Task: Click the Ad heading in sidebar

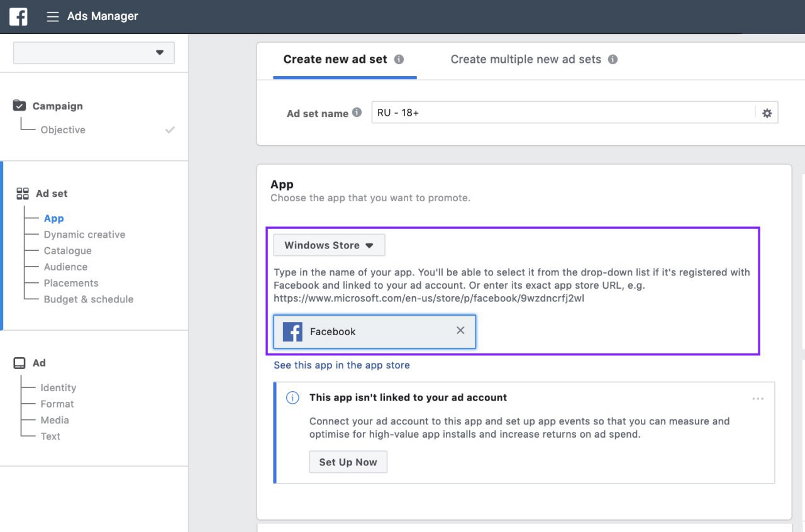Action: coord(39,363)
